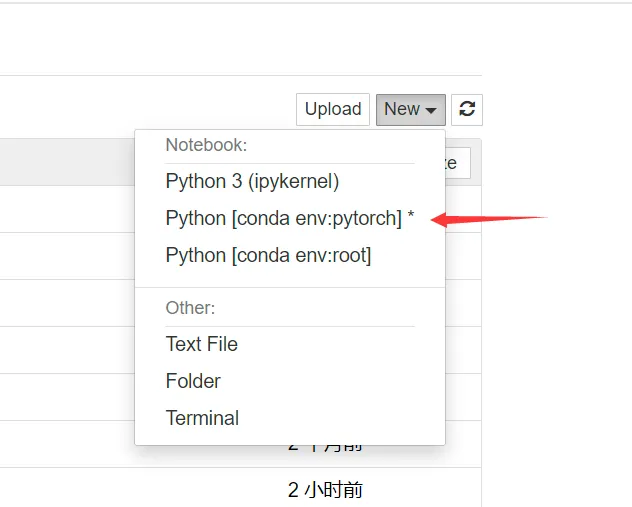
Task: Click the partially hidden column sort button
Action: 456,162
